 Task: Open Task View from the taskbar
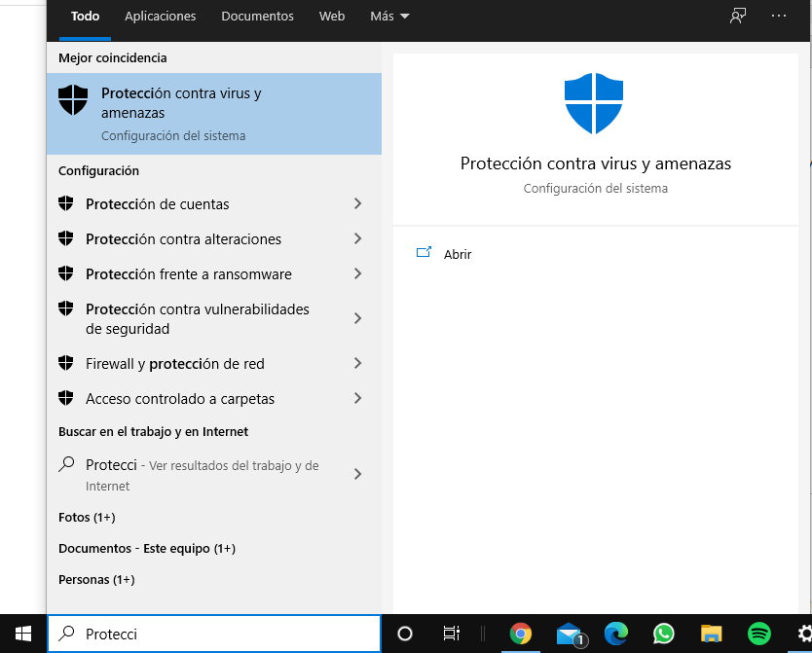point(451,634)
